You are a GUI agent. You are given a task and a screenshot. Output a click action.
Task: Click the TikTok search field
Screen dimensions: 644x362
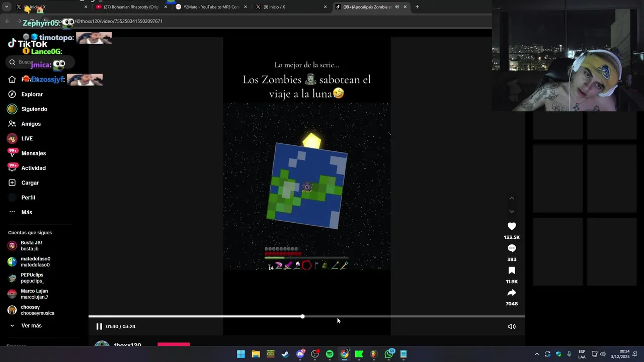point(40,62)
